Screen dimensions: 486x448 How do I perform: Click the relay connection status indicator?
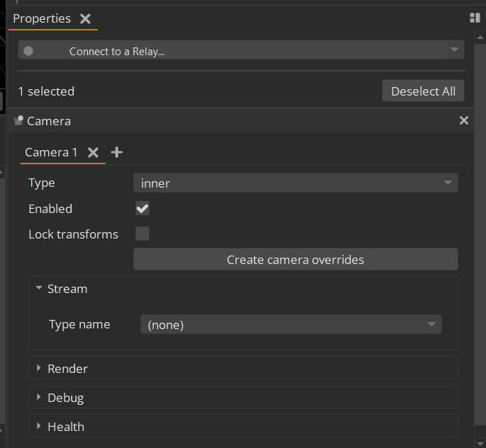pos(28,51)
